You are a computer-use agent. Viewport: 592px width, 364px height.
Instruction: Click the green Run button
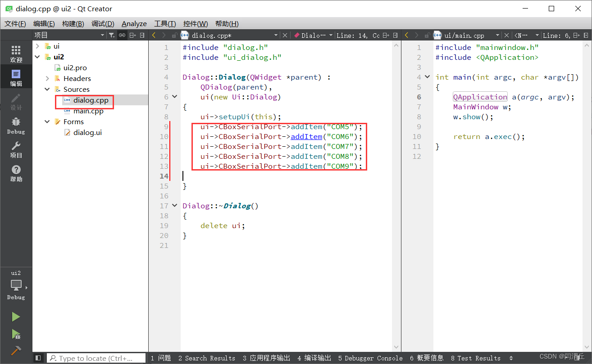click(x=16, y=317)
